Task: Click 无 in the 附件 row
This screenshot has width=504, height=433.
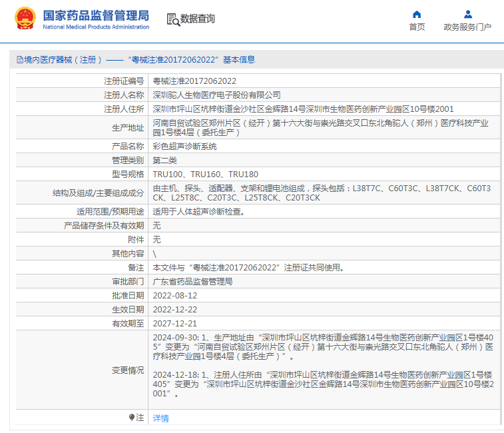Action: 156,240
